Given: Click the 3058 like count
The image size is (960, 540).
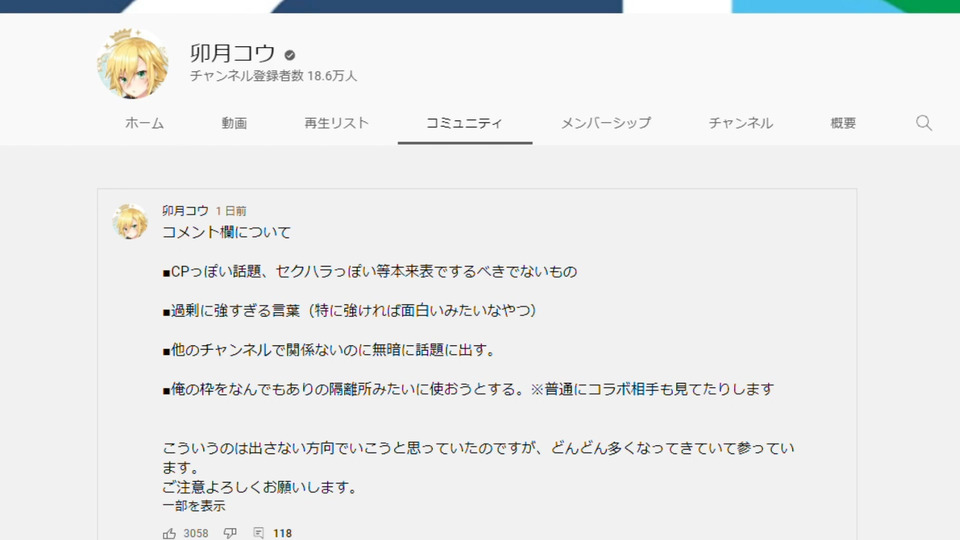Looking at the screenshot, I should (196, 533).
